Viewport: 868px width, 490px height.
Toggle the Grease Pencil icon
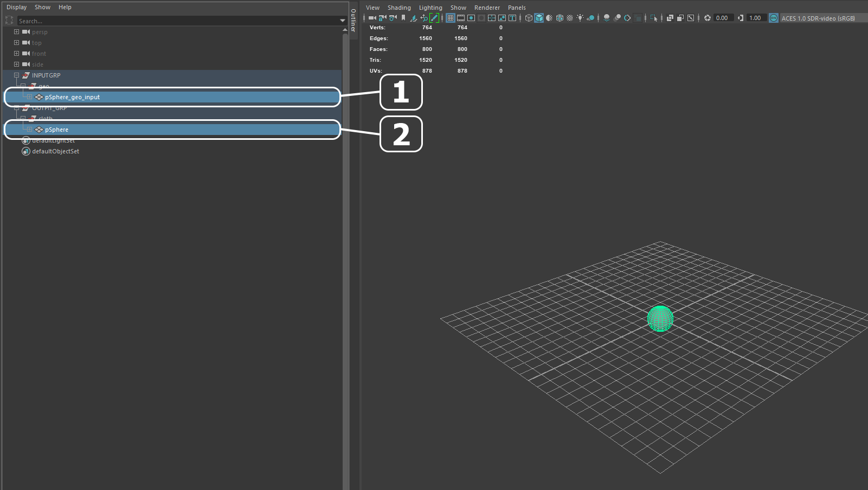tap(434, 18)
